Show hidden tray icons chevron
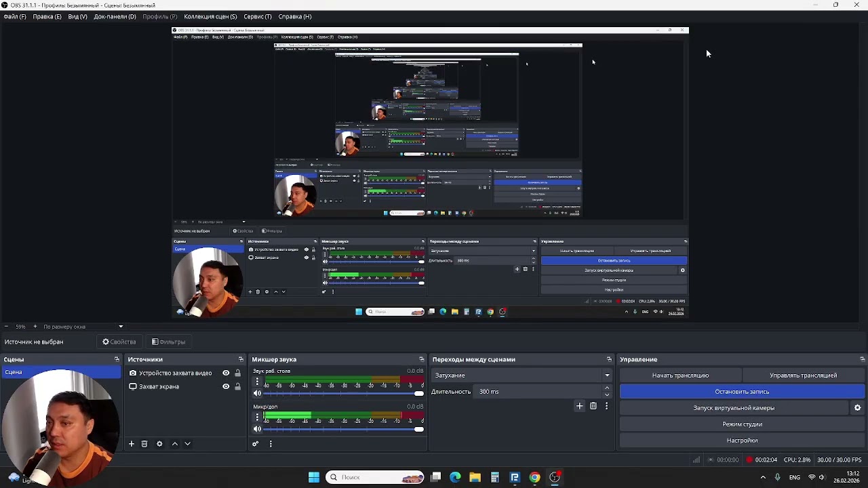Screen dimensions: 868x488 click(x=763, y=477)
